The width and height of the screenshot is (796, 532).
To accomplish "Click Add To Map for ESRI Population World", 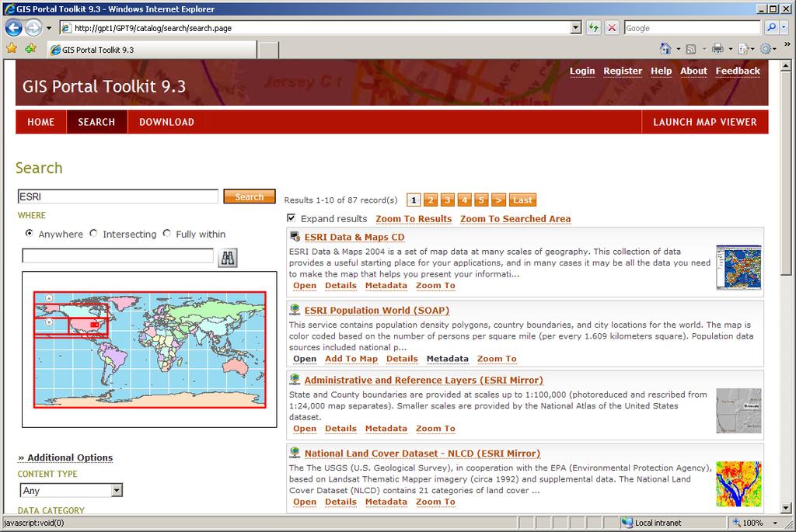I will 351,359.
